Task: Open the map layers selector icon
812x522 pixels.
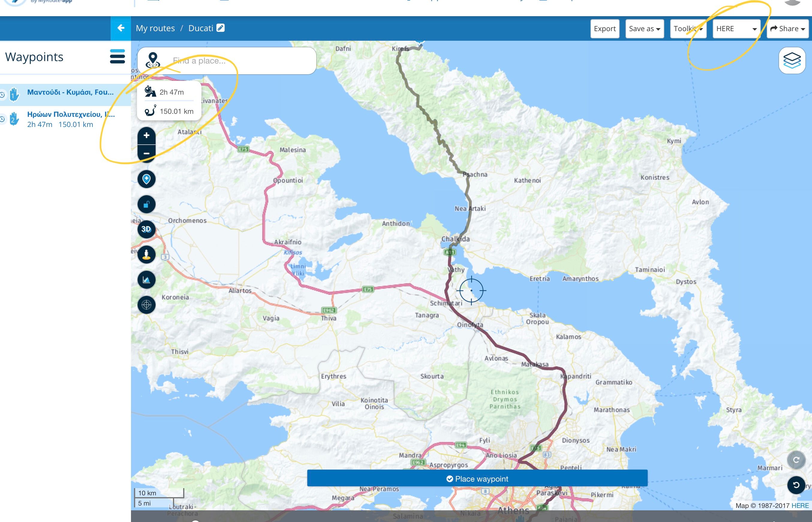Action: click(792, 61)
